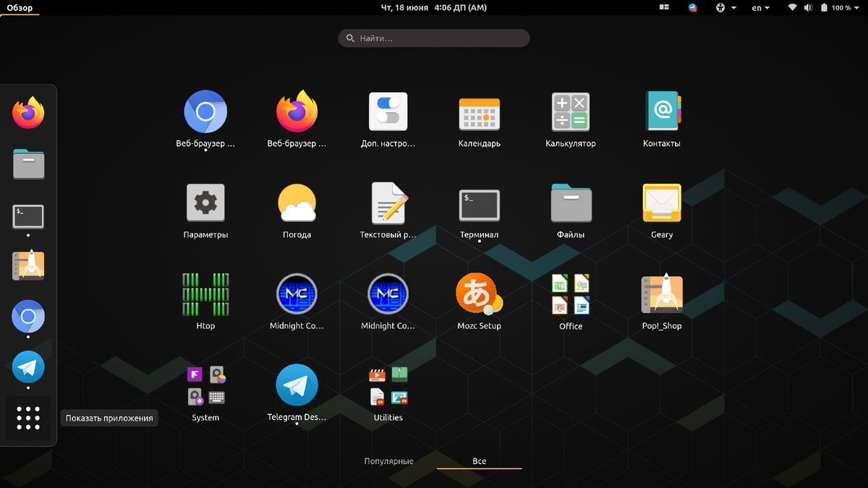Click the Telegram icon in the dock

(28, 367)
